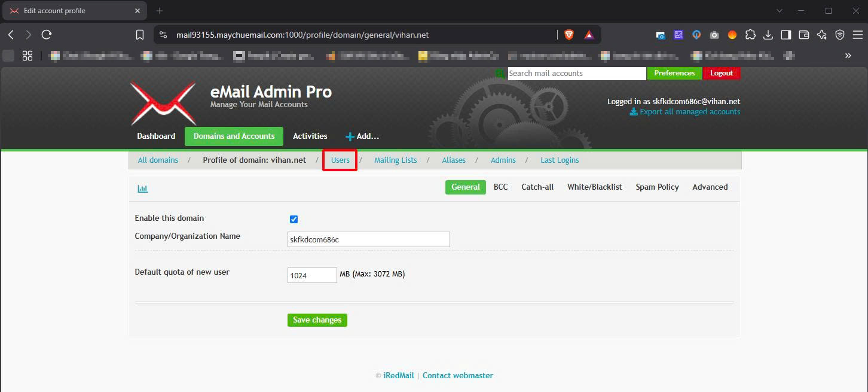Reload the current page
The width and height of the screenshot is (868, 392).
[x=47, y=35]
